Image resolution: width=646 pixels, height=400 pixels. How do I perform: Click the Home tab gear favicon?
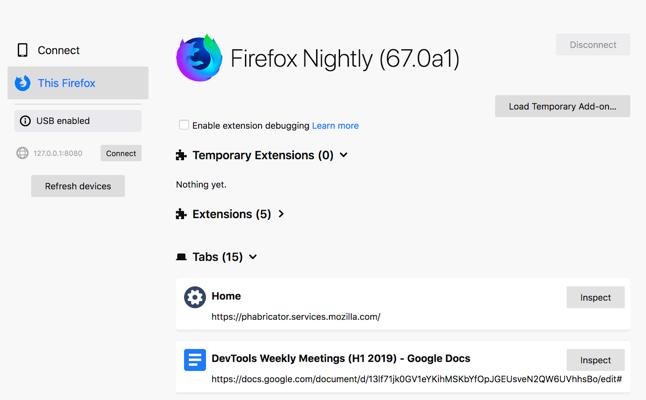pyautogui.click(x=194, y=297)
